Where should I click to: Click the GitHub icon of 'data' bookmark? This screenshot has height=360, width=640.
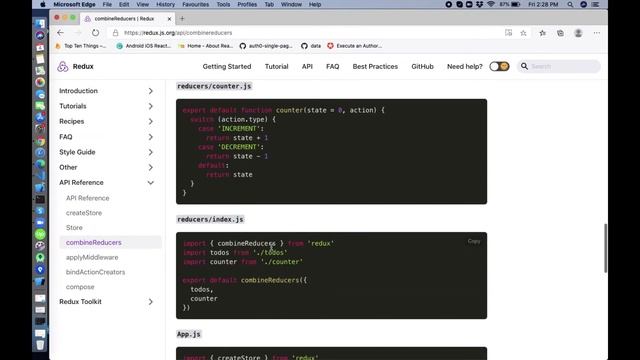304,46
